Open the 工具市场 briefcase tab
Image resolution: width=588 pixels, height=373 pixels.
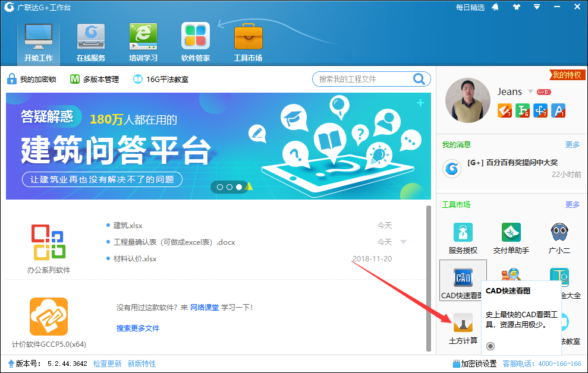pos(248,43)
